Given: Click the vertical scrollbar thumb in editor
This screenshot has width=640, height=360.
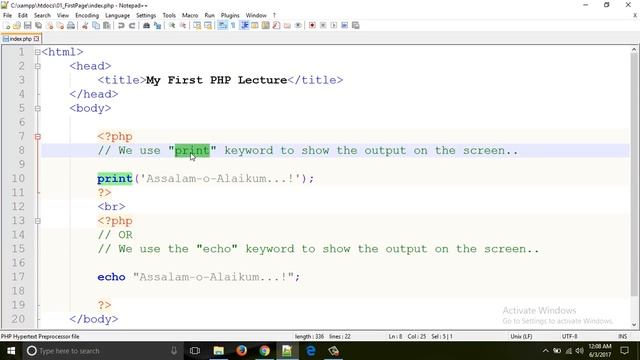Looking at the screenshot, I should [633, 176].
